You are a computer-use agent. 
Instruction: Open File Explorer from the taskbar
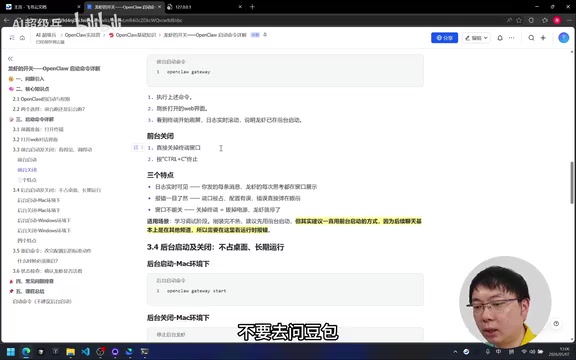[x=71, y=352]
